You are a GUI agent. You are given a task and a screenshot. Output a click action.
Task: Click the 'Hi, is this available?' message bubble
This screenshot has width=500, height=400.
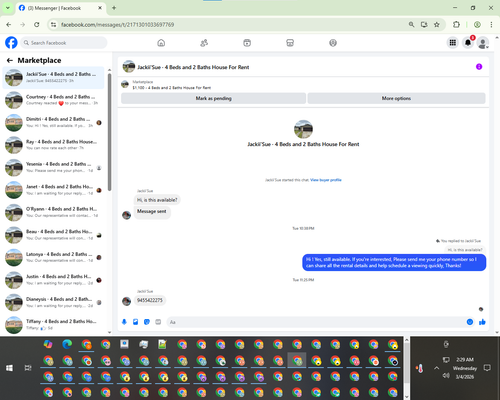[x=157, y=200]
